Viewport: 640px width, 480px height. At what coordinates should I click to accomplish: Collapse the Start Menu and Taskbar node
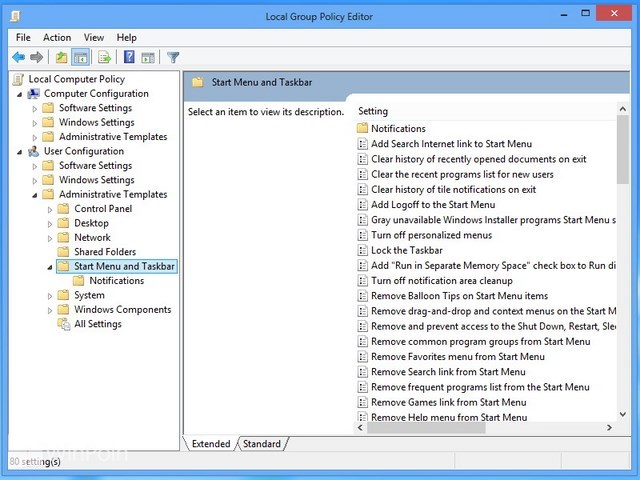tap(50, 267)
